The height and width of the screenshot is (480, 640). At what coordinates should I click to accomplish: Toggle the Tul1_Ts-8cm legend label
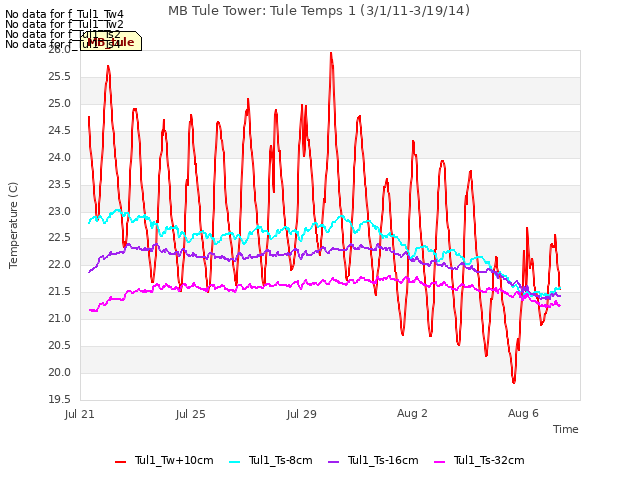pos(281,461)
